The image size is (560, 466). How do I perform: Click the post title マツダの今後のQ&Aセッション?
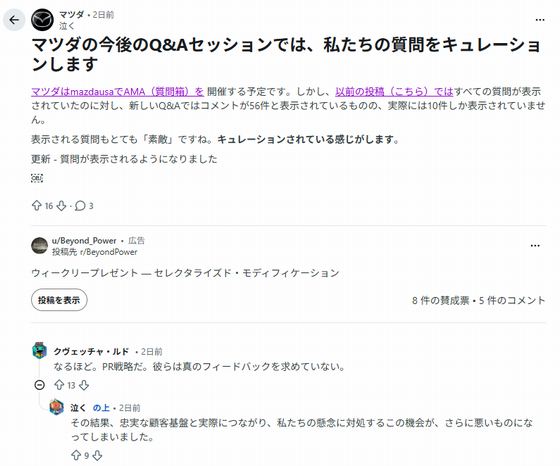point(286,55)
